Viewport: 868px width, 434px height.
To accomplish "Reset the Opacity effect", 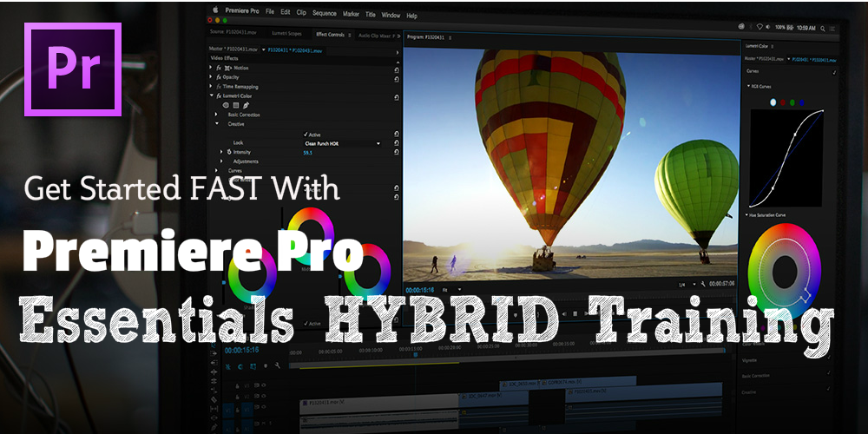I will pyautogui.click(x=397, y=79).
